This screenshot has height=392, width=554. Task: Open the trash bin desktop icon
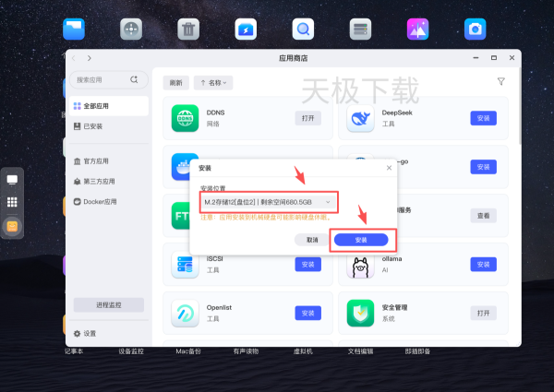click(188, 29)
